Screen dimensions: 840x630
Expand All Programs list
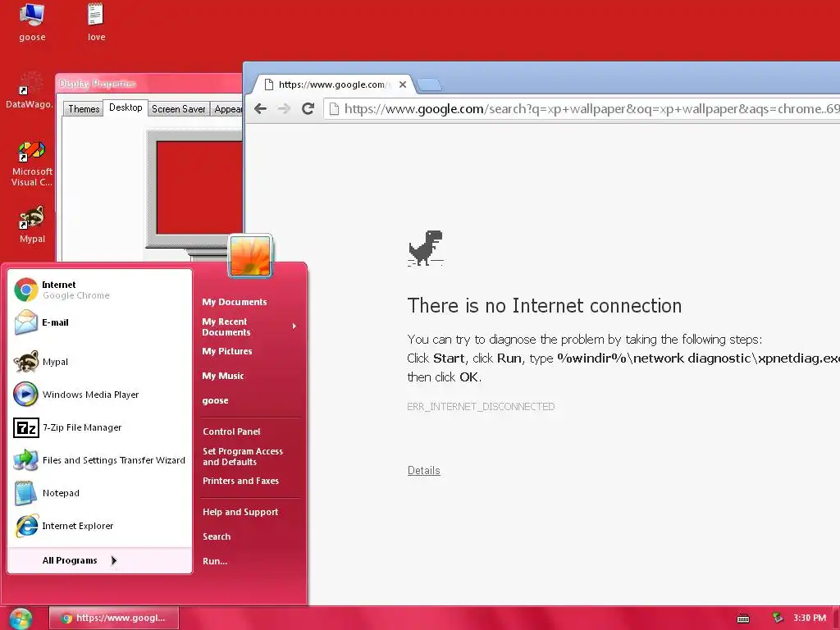coord(100,560)
